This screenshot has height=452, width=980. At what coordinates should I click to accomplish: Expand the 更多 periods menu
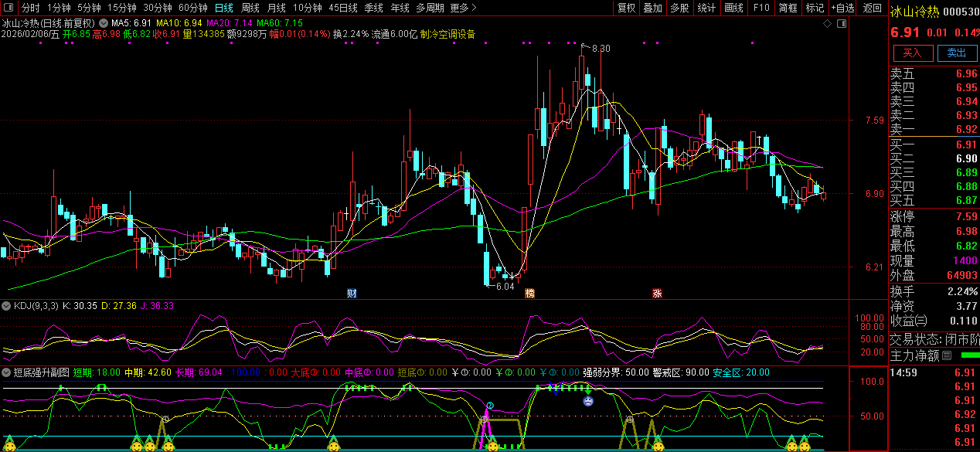point(463,8)
